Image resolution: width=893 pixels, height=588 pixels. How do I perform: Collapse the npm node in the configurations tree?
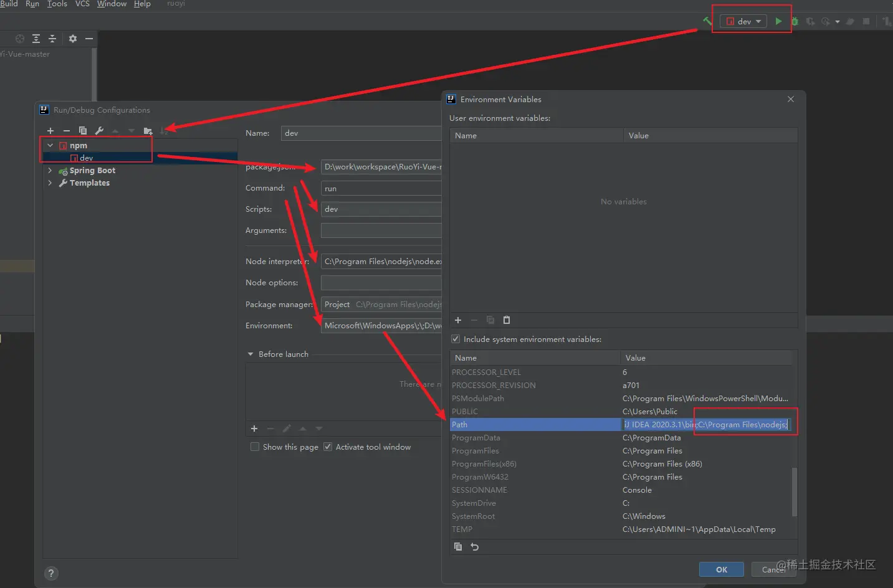[x=50, y=145]
